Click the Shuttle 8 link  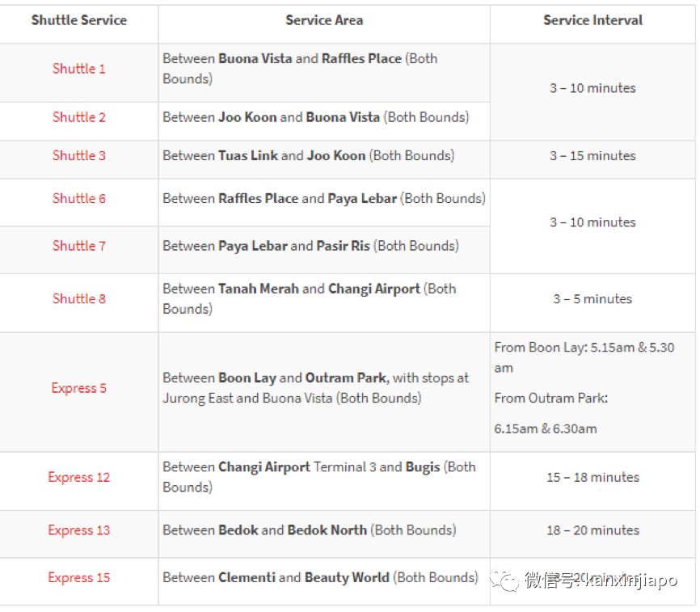[79, 298]
